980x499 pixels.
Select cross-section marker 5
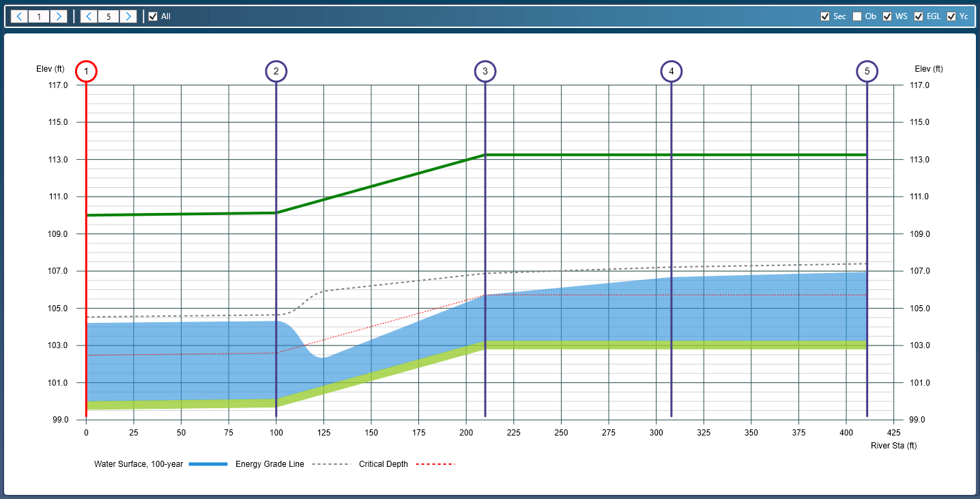[x=867, y=70]
